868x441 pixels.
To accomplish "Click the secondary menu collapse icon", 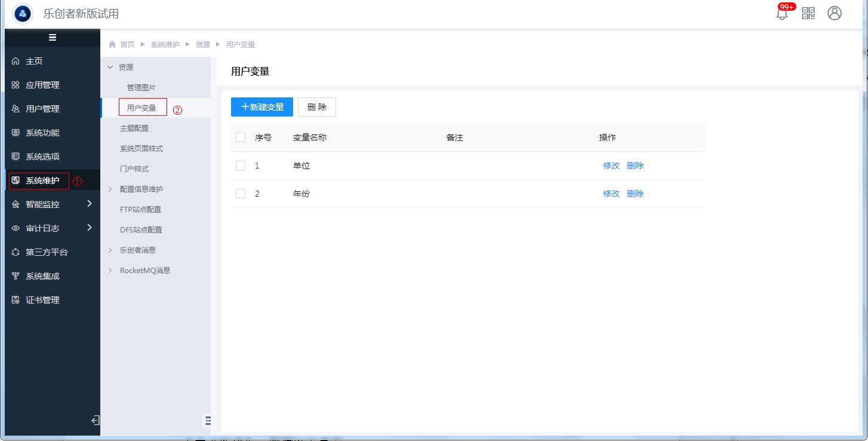I will (x=207, y=421).
